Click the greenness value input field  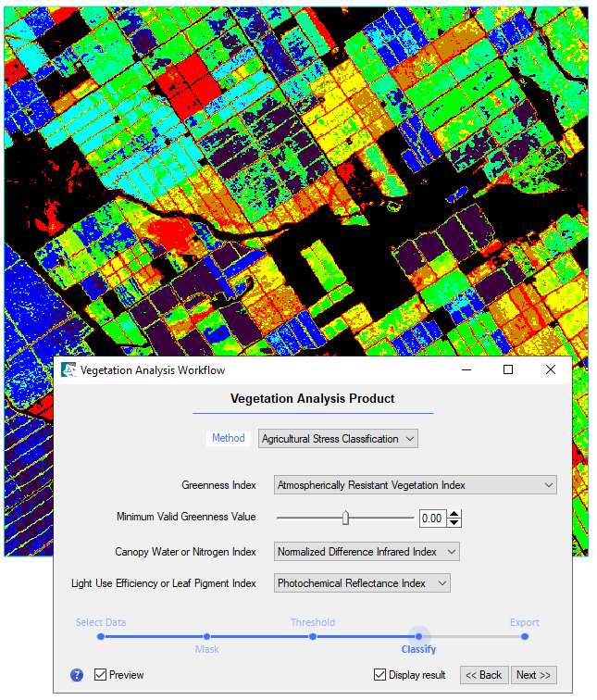[432, 519]
